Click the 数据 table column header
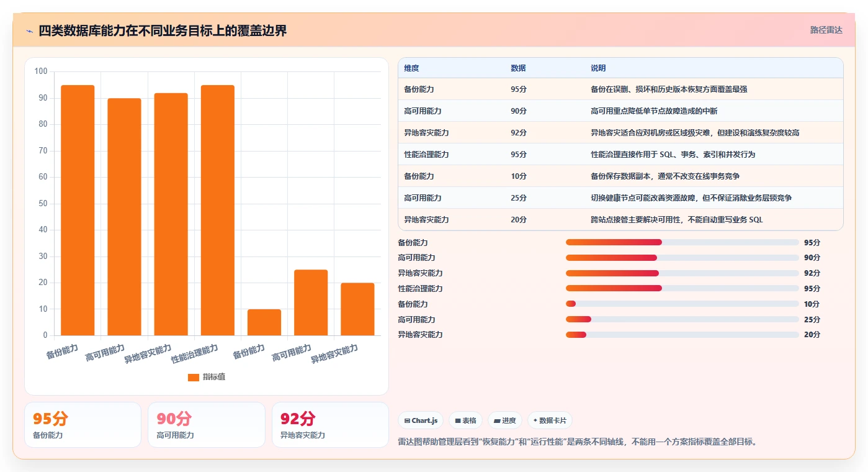Viewport: 868px width, 472px height. [518, 68]
